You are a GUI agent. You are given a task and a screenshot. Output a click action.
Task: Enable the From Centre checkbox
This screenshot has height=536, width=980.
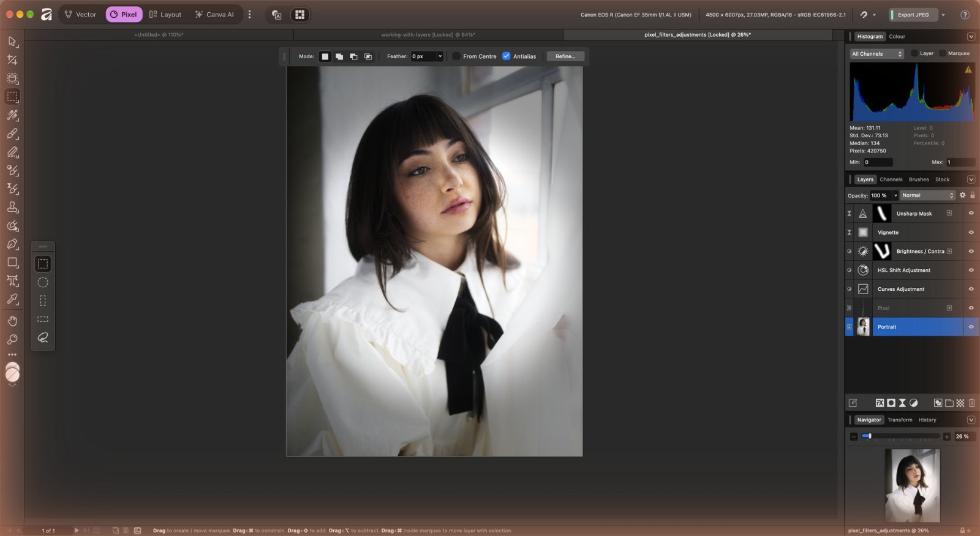pos(456,56)
